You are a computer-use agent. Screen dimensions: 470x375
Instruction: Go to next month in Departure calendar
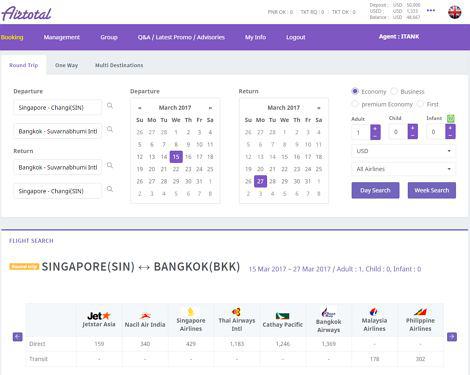pyautogui.click(x=210, y=108)
